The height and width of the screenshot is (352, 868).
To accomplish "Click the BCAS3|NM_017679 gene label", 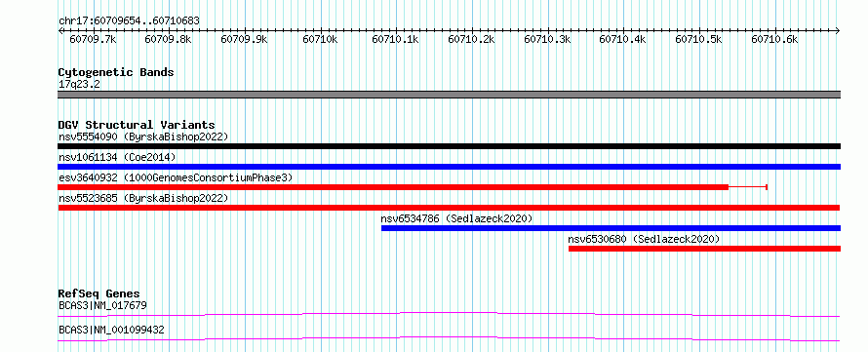I will (102, 305).
